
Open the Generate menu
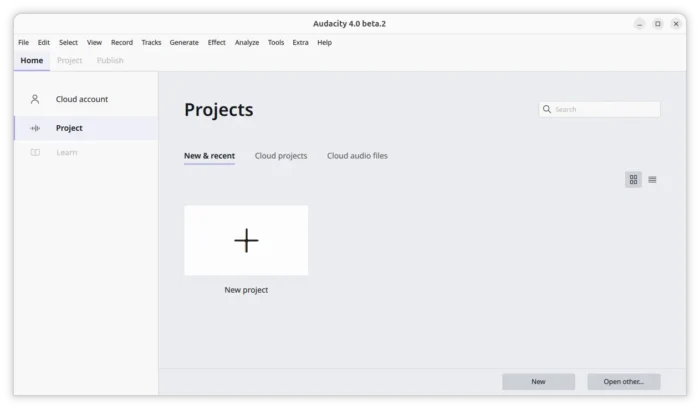(184, 42)
